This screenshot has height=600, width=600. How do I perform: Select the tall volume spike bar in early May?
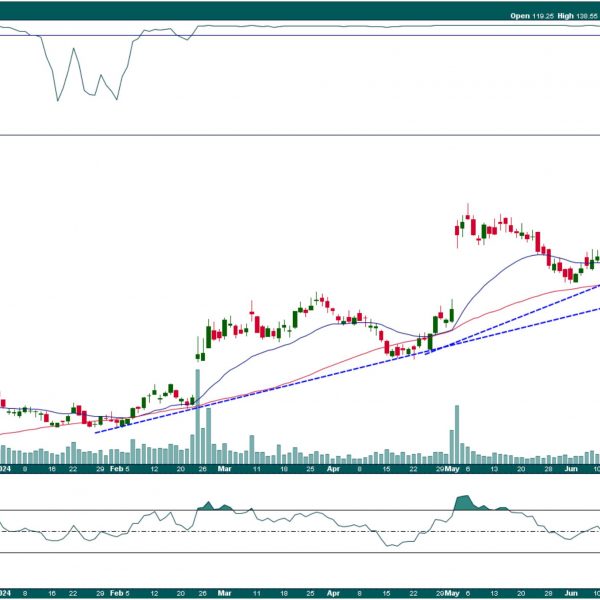457,435
